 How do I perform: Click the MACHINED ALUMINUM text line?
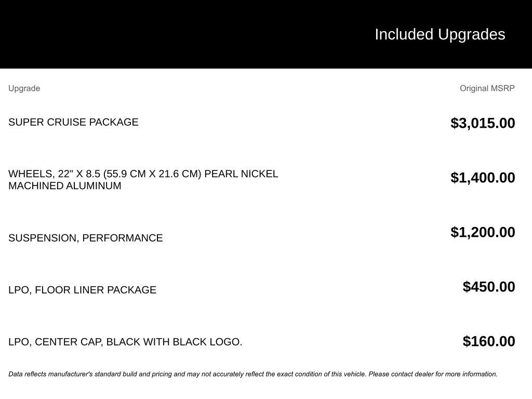point(64,186)
